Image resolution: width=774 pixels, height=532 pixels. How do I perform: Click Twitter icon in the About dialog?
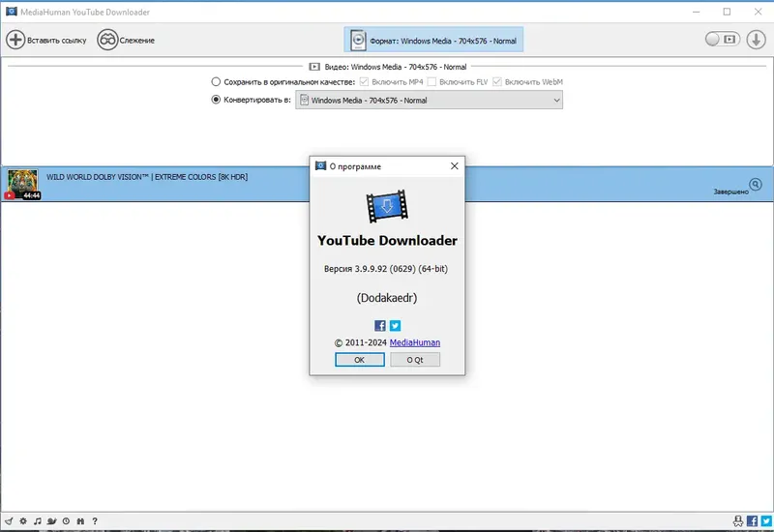coord(395,326)
